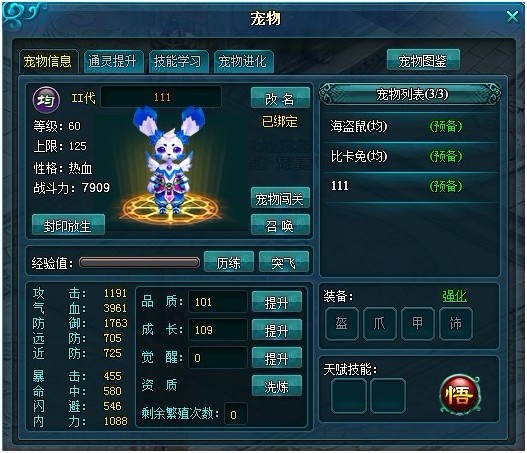Screen dimensions: 527x453
Task: Select 比卡兔(均) in the pet list
Action: (410, 156)
